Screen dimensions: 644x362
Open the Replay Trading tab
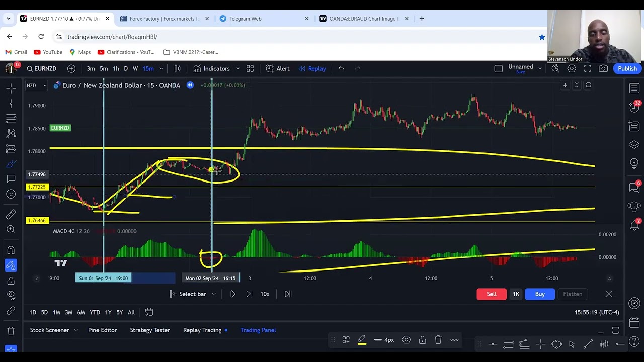tap(202, 330)
